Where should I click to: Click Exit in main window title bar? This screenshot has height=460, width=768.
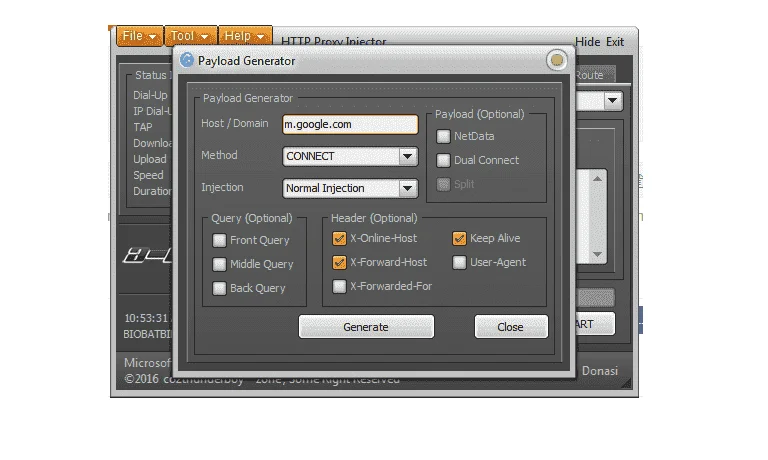pyautogui.click(x=615, y=42)
